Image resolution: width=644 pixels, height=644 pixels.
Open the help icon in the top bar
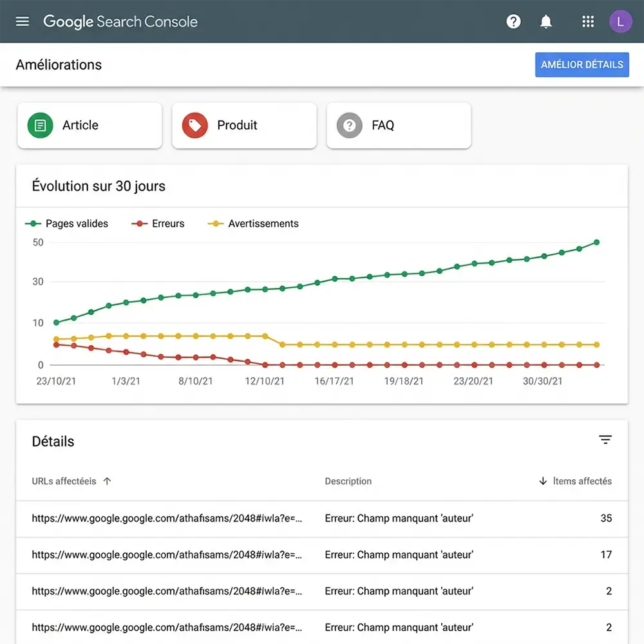pos(513,21)
